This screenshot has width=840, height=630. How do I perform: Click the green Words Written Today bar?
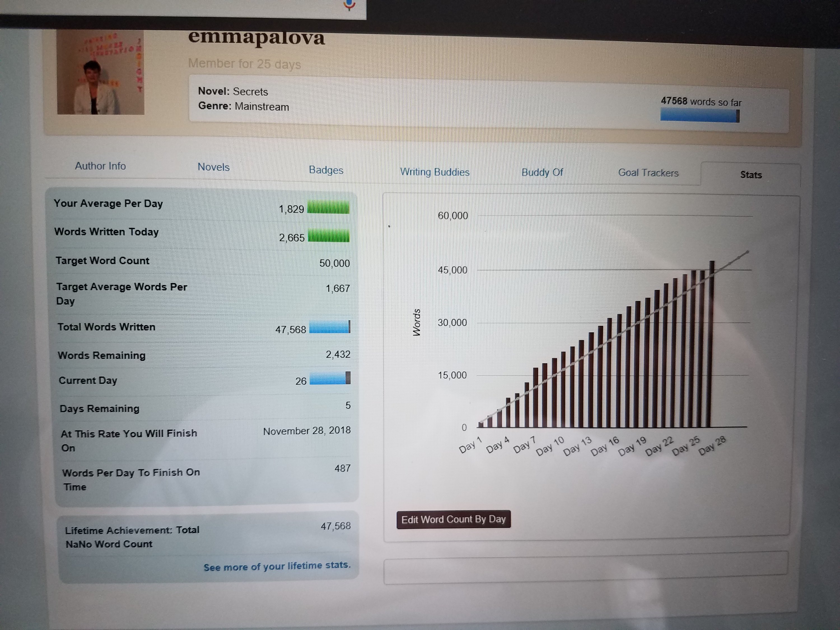328,236
